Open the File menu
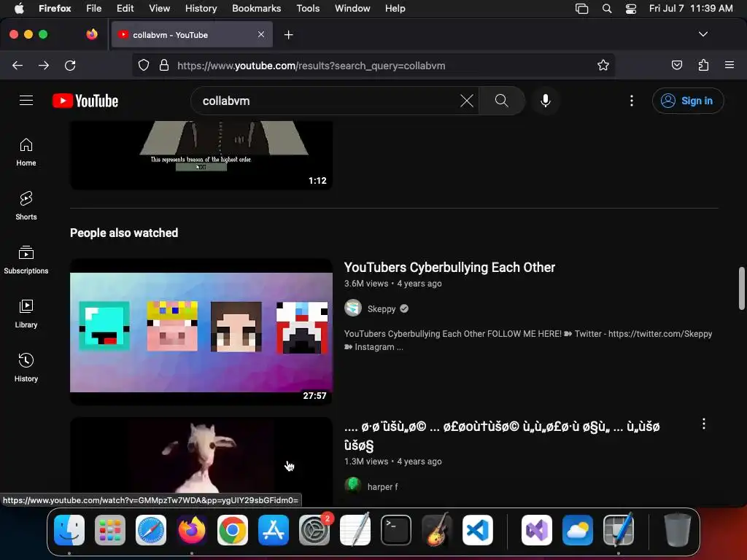747x560 pixels. [93, 8]
